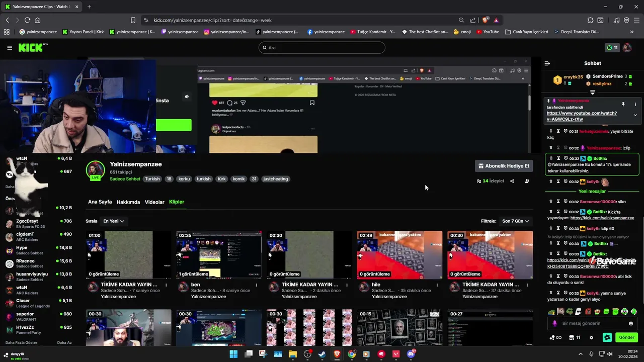Open Windows Start menu
Image resolution: width=644 pixels, height=362 pixels.
233,354
